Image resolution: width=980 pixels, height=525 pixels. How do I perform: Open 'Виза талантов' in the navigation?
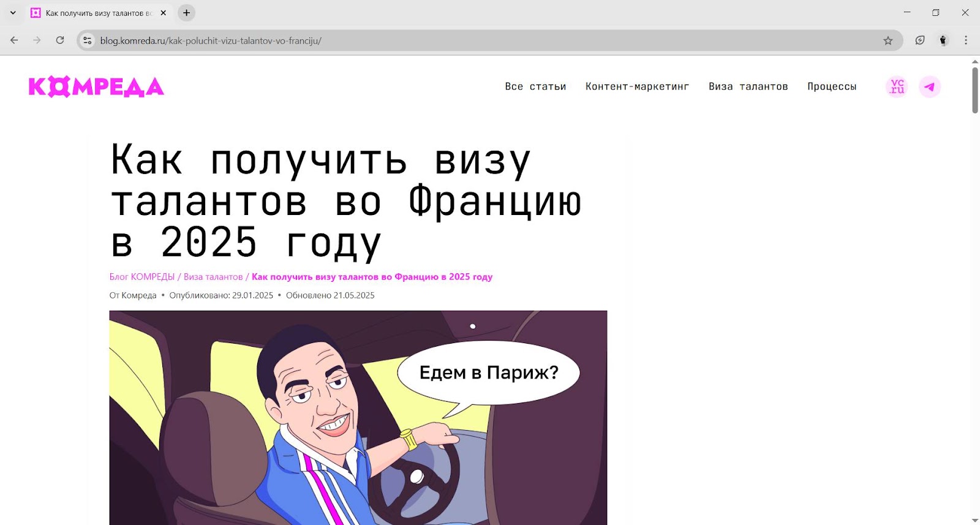pos(748,87)
